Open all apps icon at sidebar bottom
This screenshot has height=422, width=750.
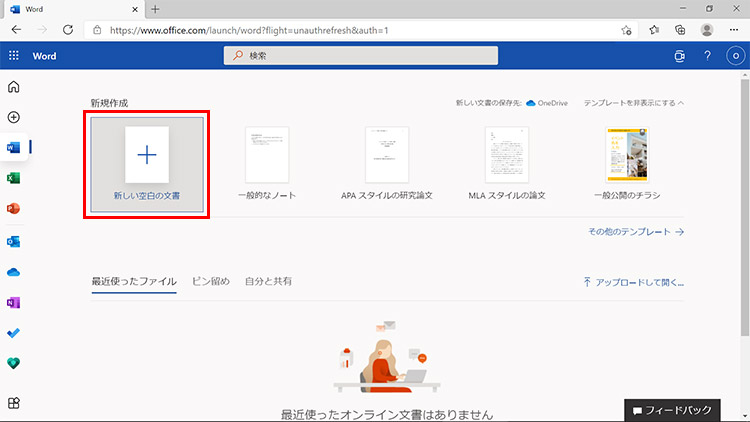pyautogui.click(x=14, y=402)
